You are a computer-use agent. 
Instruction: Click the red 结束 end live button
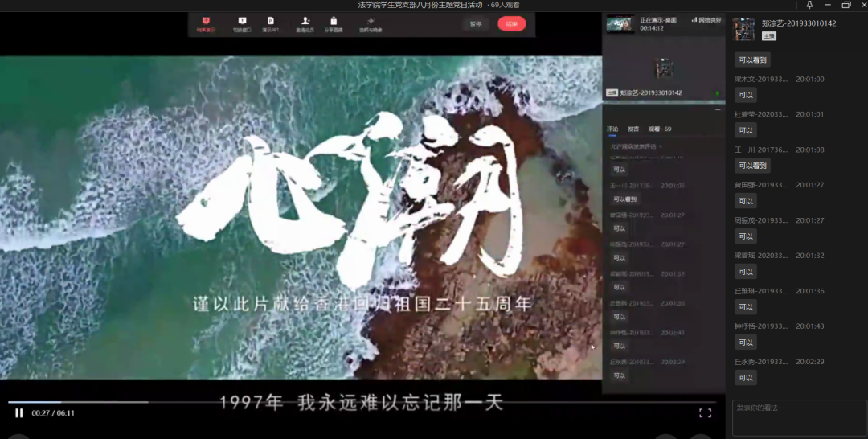(511, 24)
